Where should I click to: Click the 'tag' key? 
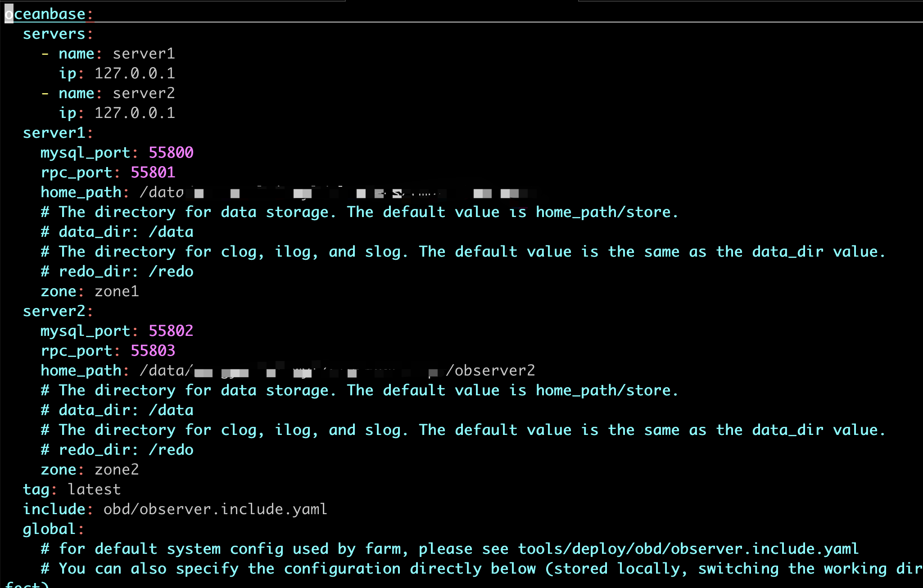click(36, 489)
